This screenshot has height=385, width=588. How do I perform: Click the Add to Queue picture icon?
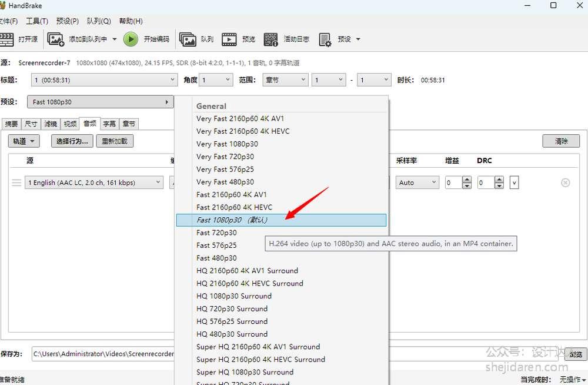(55, 39)
